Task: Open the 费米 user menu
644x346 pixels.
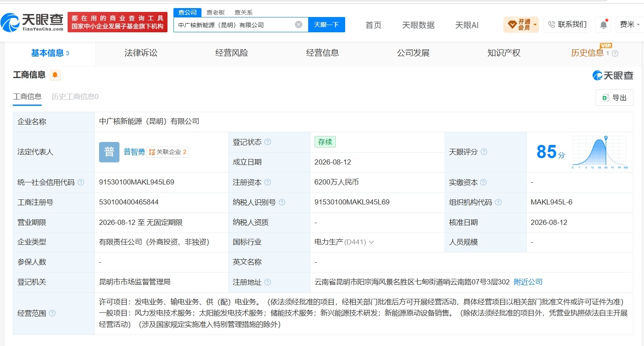Action: pos(630,25)
